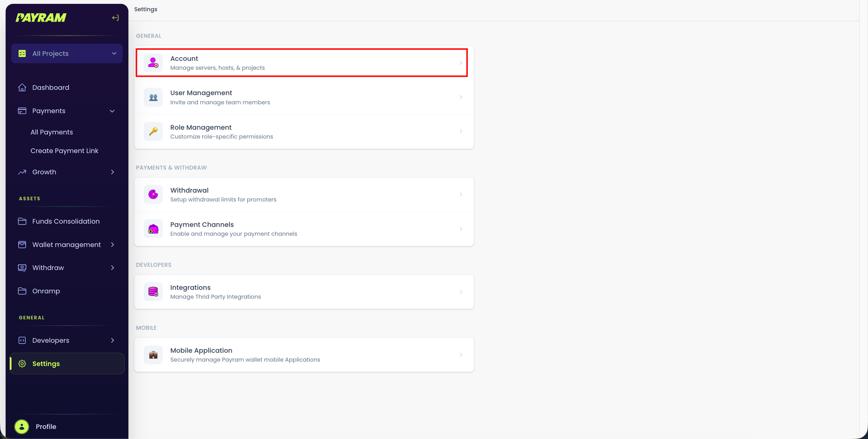Click the Withdrawal pink coin icon
This screenshot has width=868, height=439.
point(153,195)
